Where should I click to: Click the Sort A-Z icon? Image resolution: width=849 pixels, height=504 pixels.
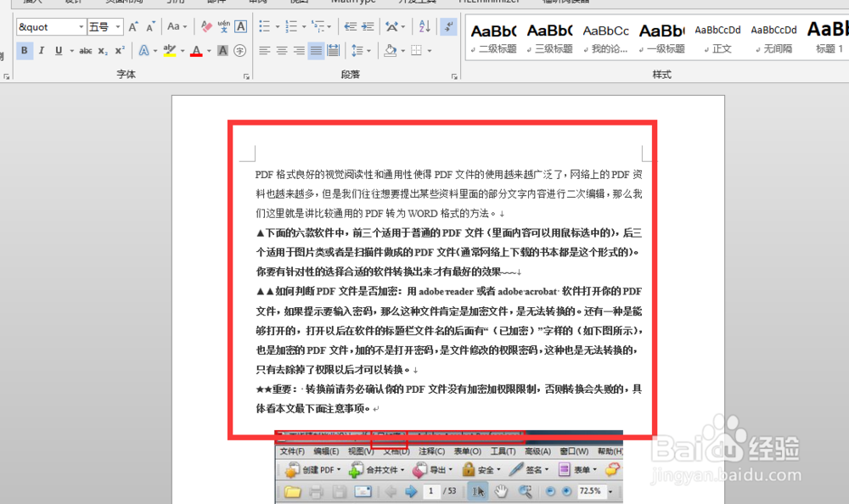(x=424, y=26)
